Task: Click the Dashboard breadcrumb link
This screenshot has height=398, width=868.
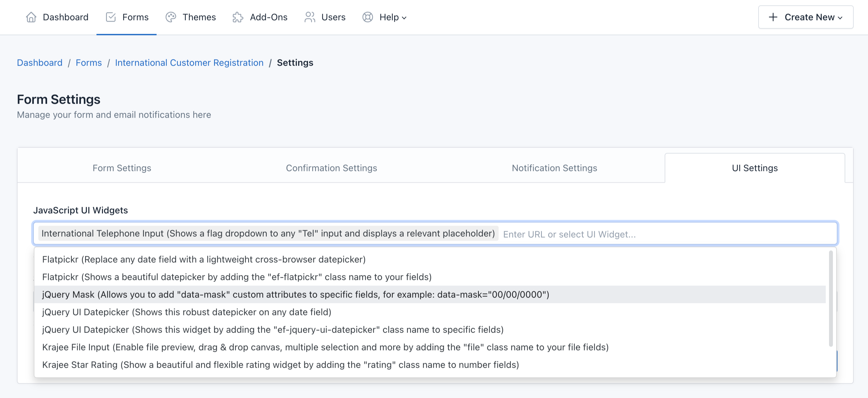Action: pyautogui.click(x=39, y=62)
